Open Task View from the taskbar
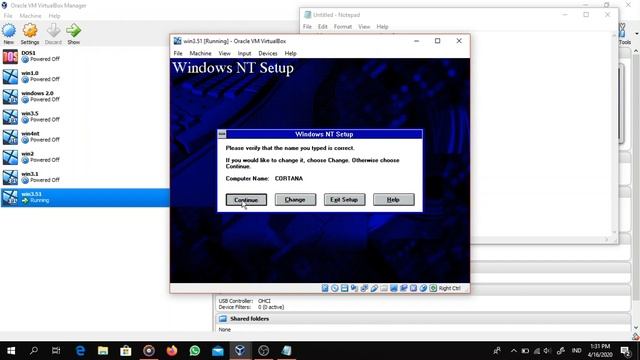The image size is (640, 360). (x=56, y=351)
